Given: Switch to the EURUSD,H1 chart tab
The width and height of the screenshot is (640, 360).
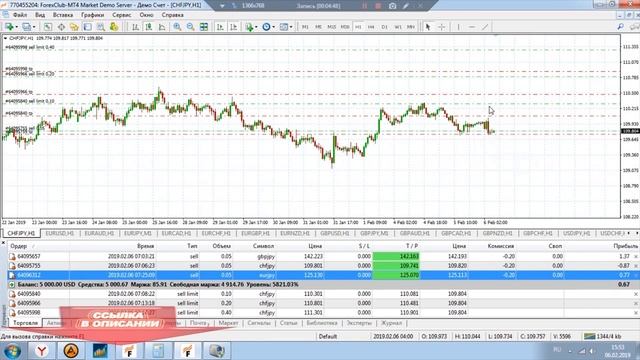Looking at the screenshot, I should tap(60, 233).
